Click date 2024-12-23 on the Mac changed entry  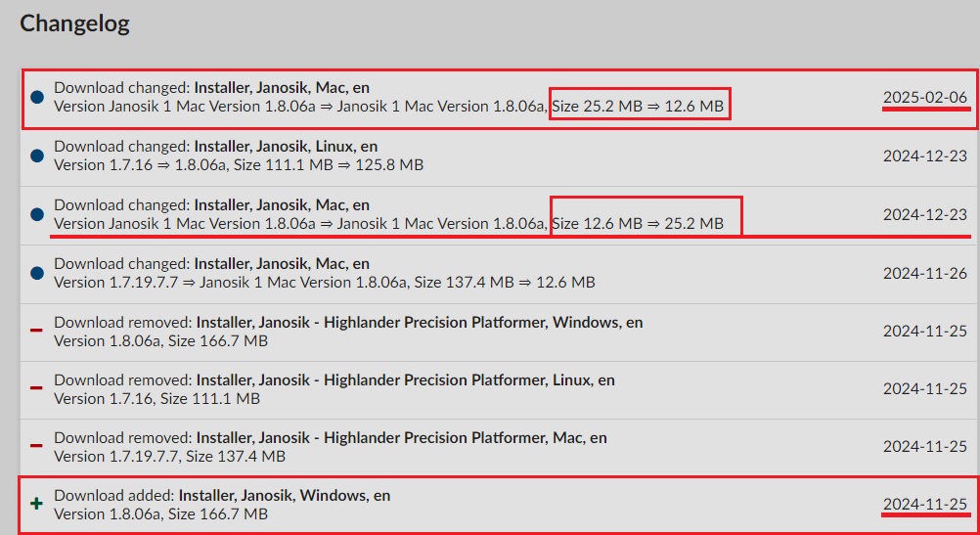click(x=925, y=214)
